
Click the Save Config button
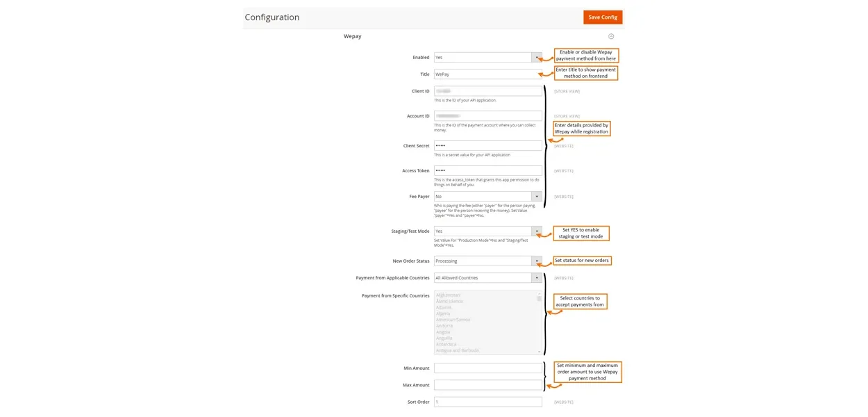pos(602,17)
